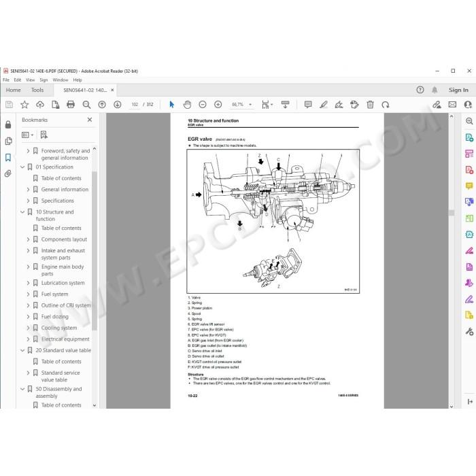This screenshot has height=476, width=476.
Task: Open the Specifications bookmark
Action: coord(58,201)
